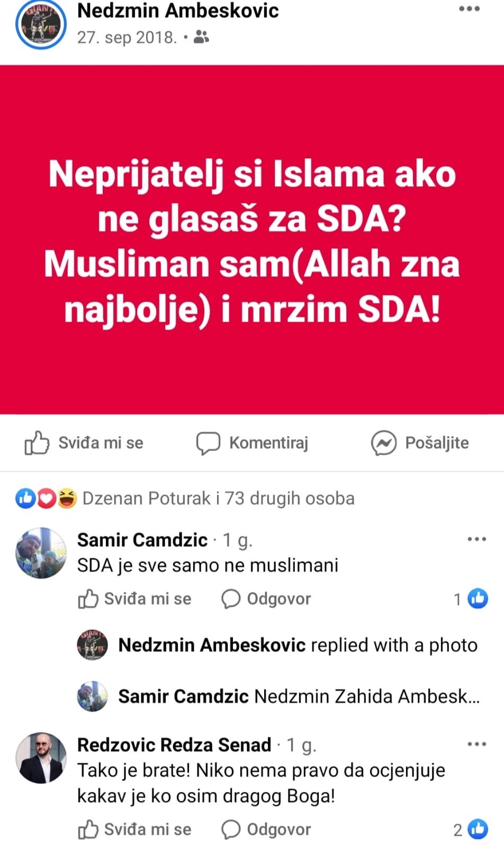Like the post with Sviđa mi se

click(x=84, y=443)
